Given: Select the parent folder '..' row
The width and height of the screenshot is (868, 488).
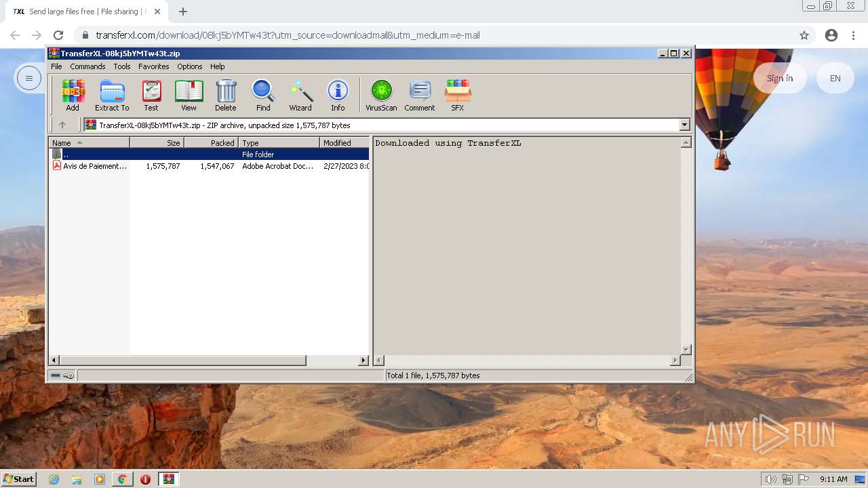Looking at the screenshot, I should pos(209,155).
